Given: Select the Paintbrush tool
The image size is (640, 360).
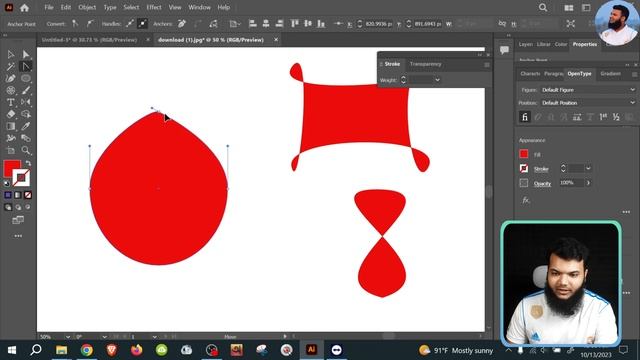Looking at the screenshot, I should [26, 90].
